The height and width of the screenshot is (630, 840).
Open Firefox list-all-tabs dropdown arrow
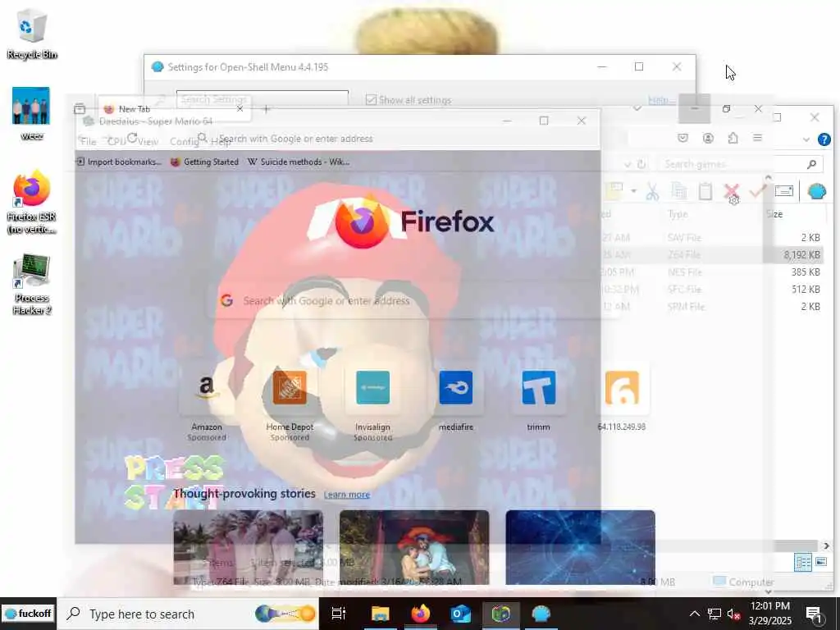637,109
